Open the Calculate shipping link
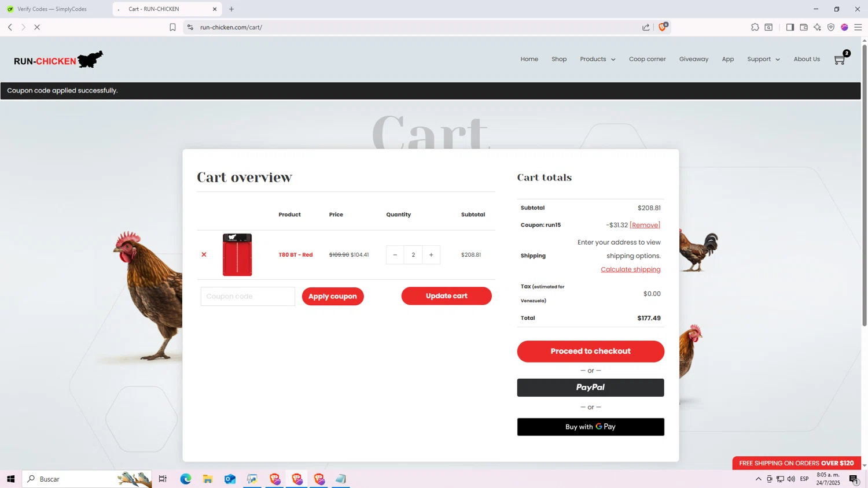This screenshot has height=488, width=868. tap(631, 269)
